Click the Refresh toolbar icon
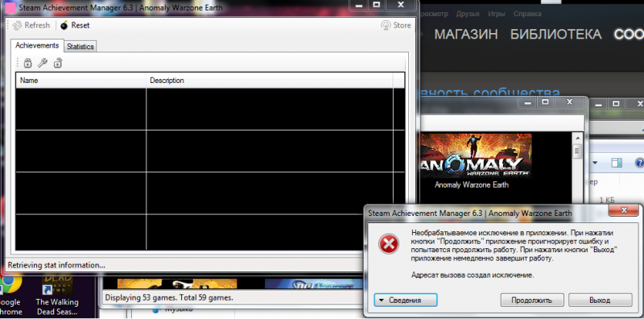 coord(17,26)
